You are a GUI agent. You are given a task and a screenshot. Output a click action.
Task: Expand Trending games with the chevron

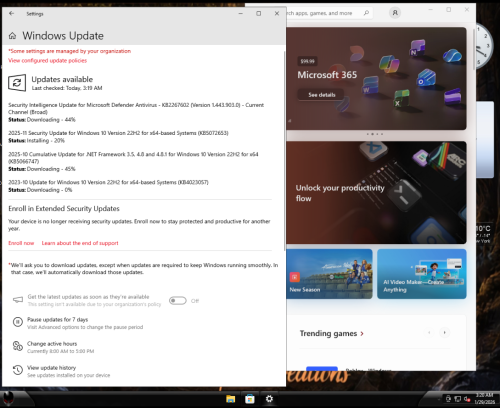(362, 333)
